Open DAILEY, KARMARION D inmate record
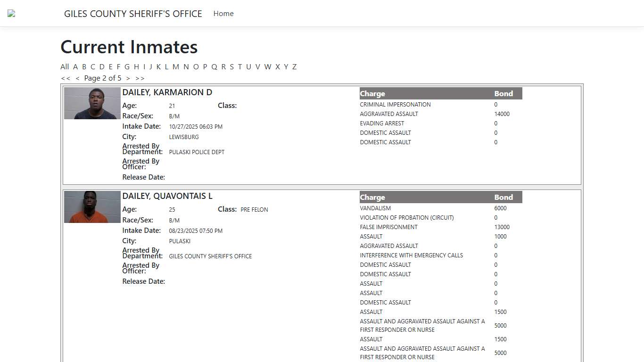The image size is (644, 362). click(x=167, y=92)
